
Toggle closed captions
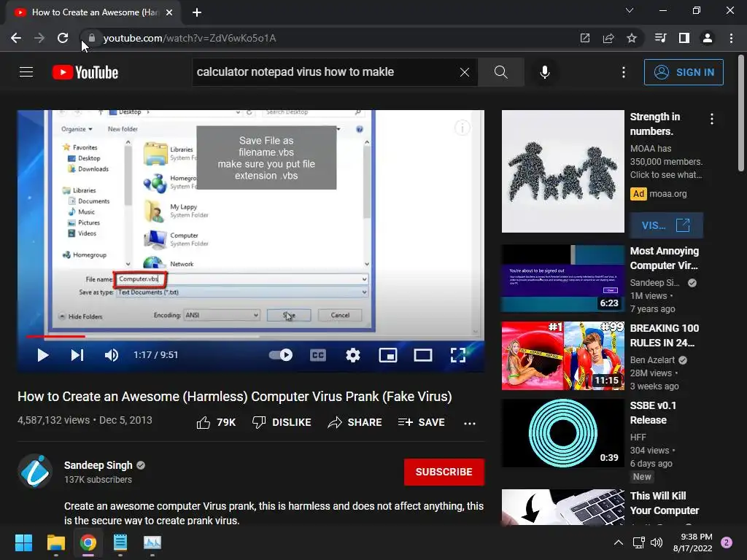(318, 355)
